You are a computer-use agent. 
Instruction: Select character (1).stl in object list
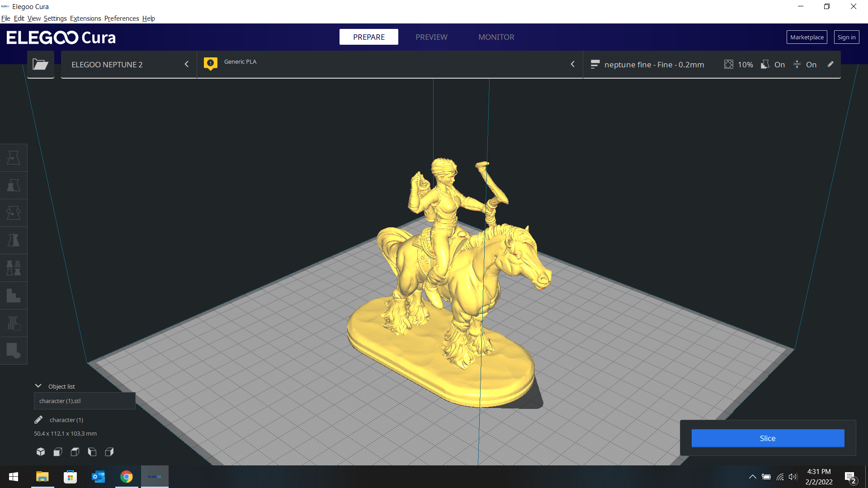pyautogui.click(x=85, y=401)
